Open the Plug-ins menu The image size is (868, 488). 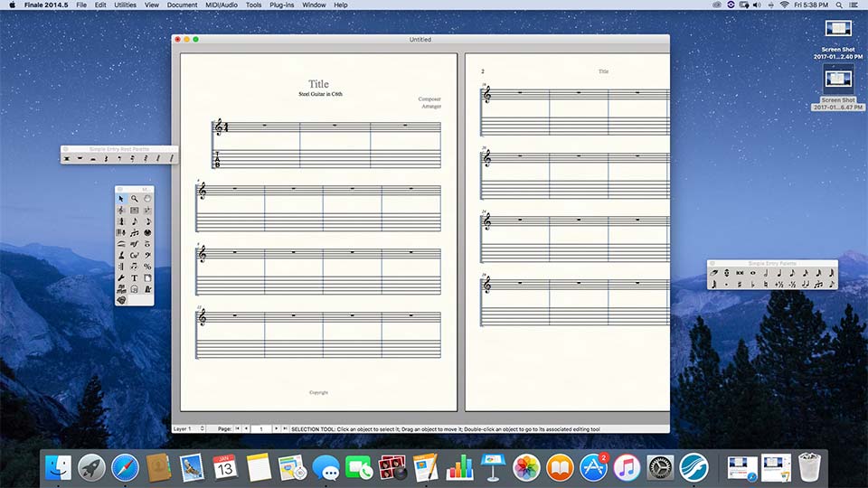point(282,5)
